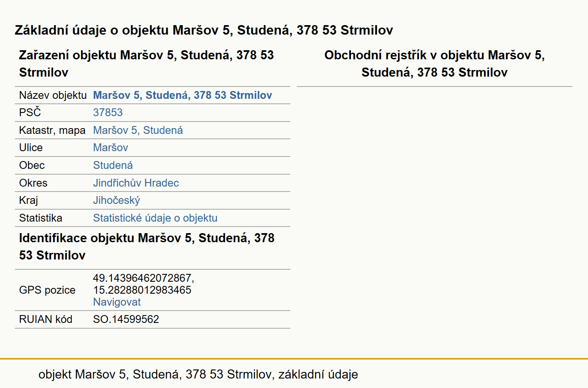Viewport: 588px width, 388px height.
Task: Click the PSČ row label
Action: coord(30,112)
